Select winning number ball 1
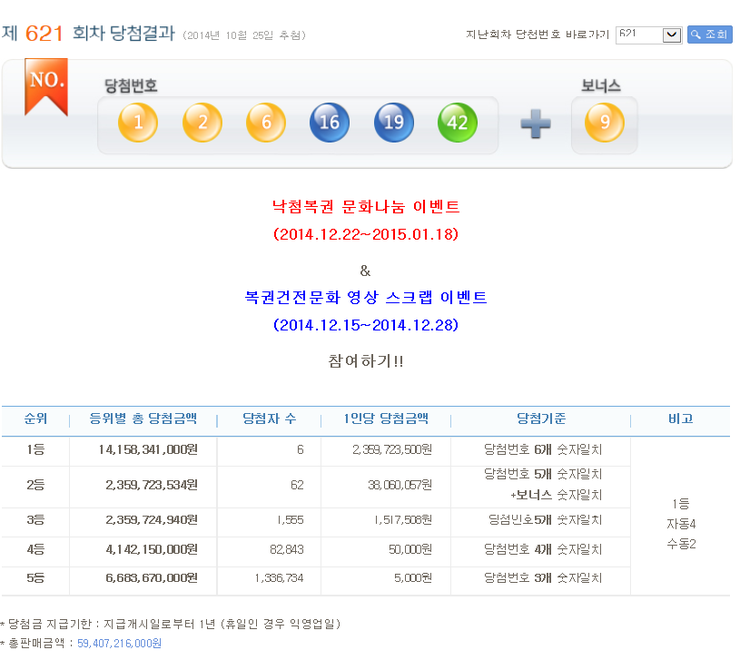Image resolution: width=740 pixels, height=660 pixels. tap(138, 123)
